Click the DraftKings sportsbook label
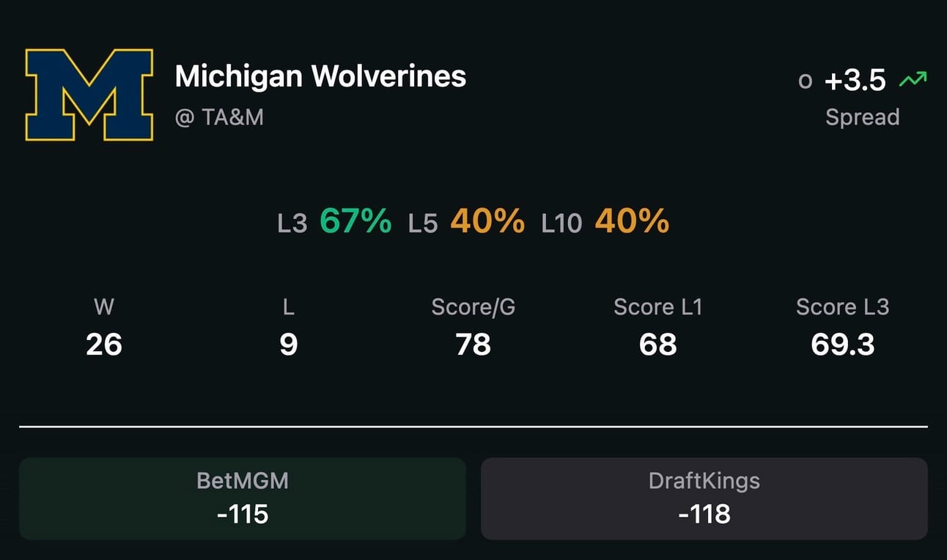The height and width of the screenshot is (560, 947). tap(704, 481)
